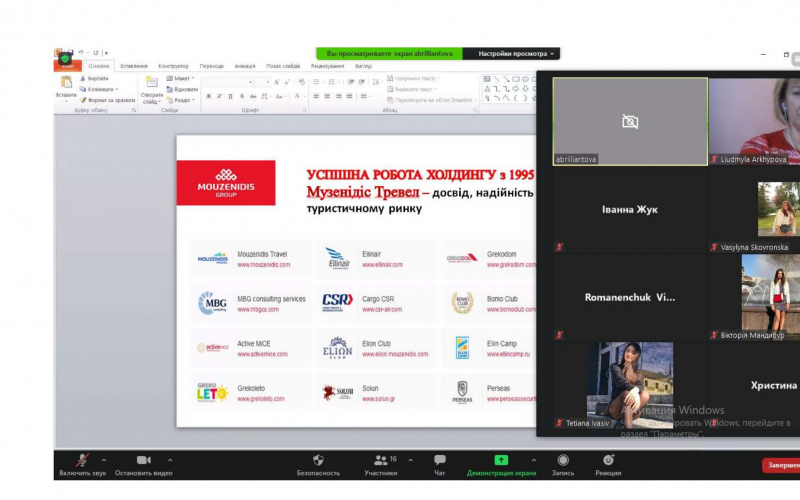
Task: Stop camera with Остановить видео
Action: point(143,460)
